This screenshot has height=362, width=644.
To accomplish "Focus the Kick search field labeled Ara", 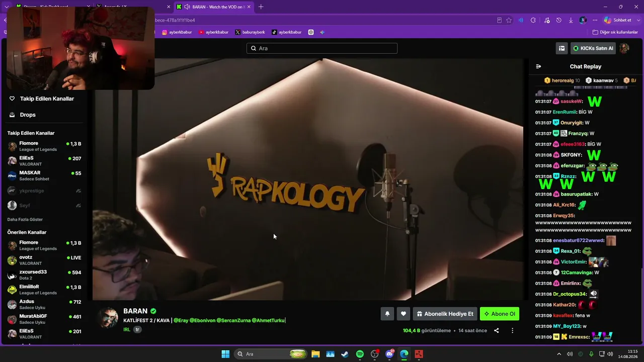I will click(x=322, y=48).
